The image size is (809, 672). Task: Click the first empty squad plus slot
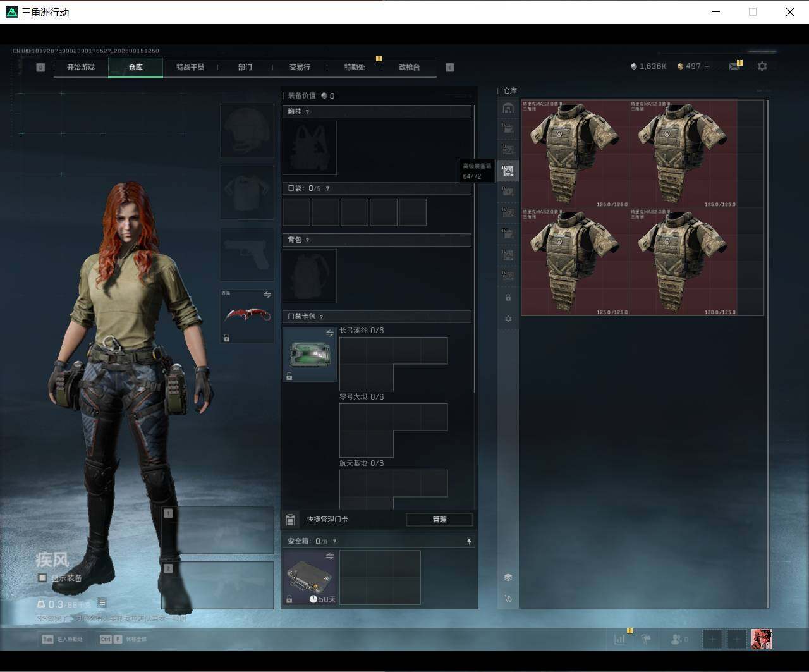tap(712, 639)
